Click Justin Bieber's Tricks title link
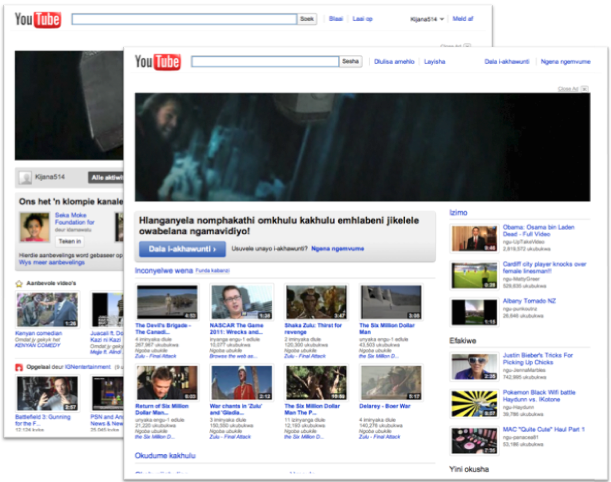 [x=538, y=359]
